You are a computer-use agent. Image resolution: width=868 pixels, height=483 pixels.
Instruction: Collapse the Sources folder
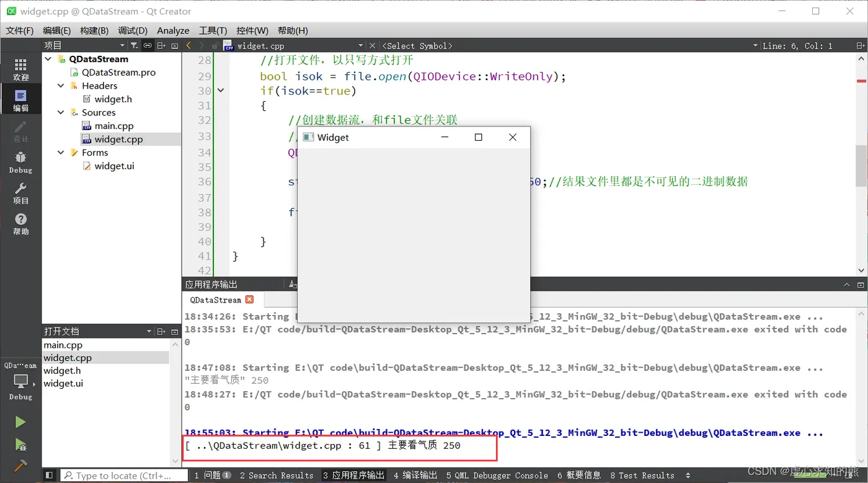[x=61, y=112]
